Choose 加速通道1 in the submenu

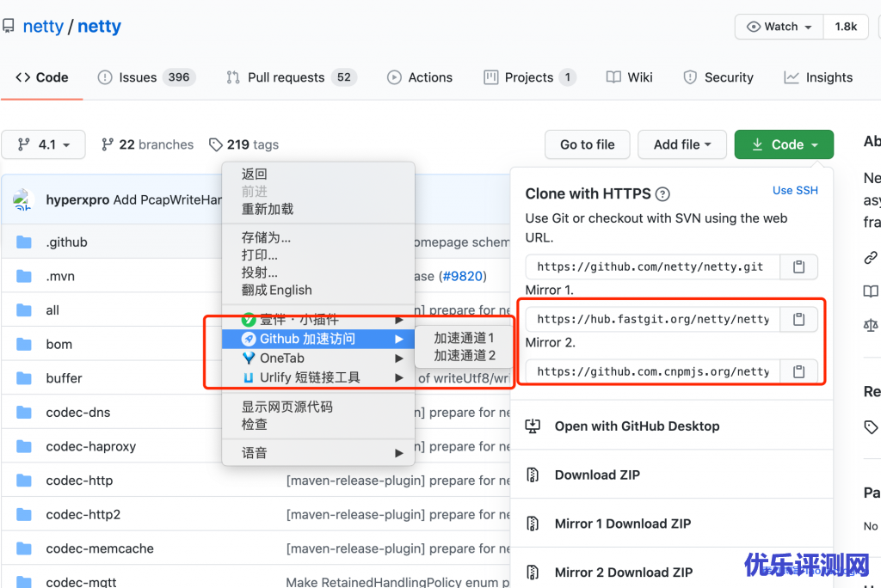point(465,338)
